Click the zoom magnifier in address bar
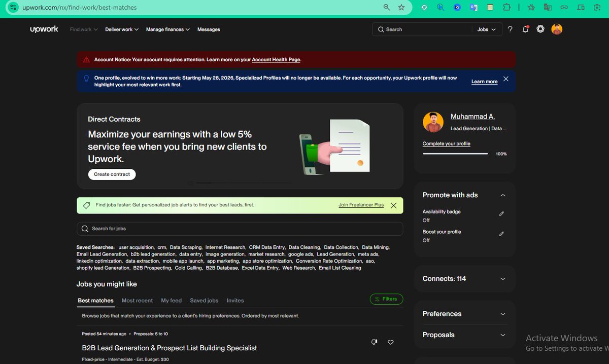The image size is (609, 364). [387, 8]
